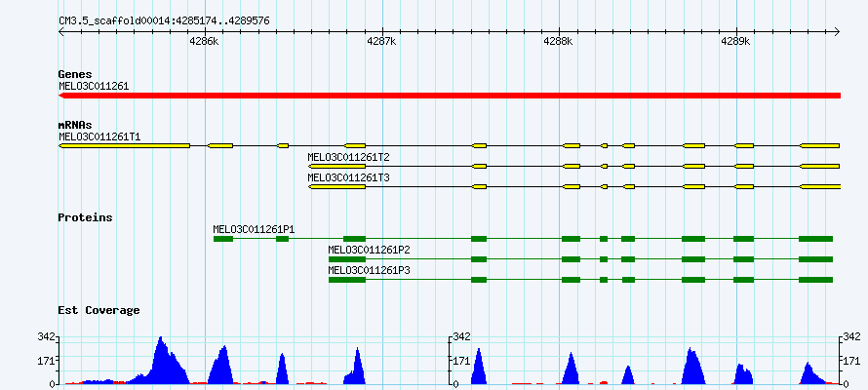Click the rightmost green block of MELO3C011261P1
This screenshot has width=868, height=390.
815,239
